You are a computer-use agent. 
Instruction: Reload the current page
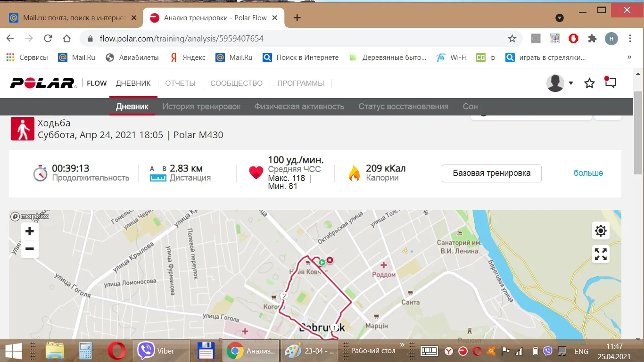coord(48,39)
